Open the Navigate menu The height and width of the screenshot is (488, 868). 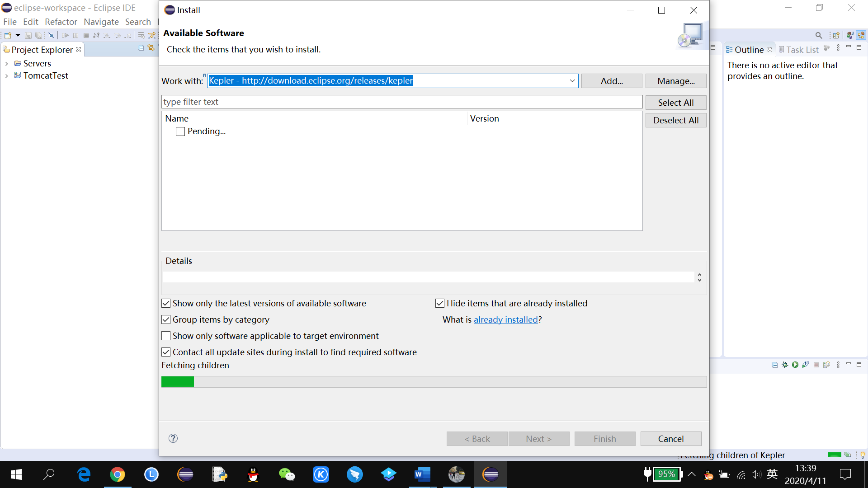pos(101,22)
